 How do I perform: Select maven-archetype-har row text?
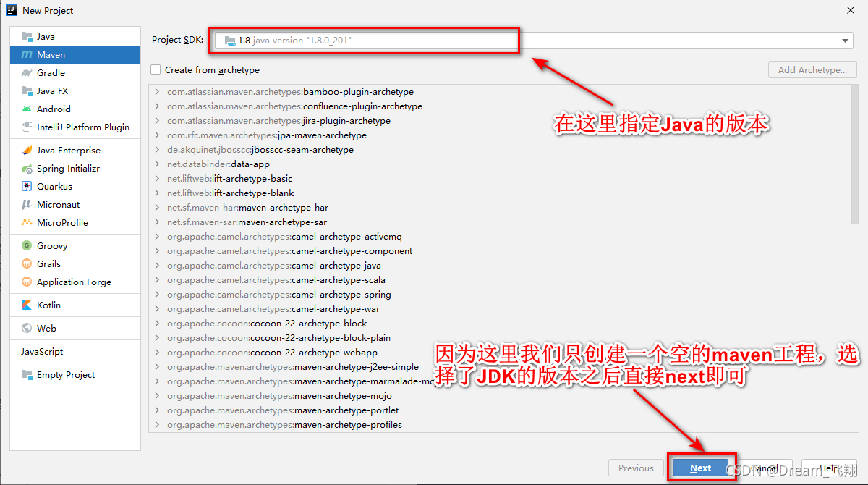[247, 208]
